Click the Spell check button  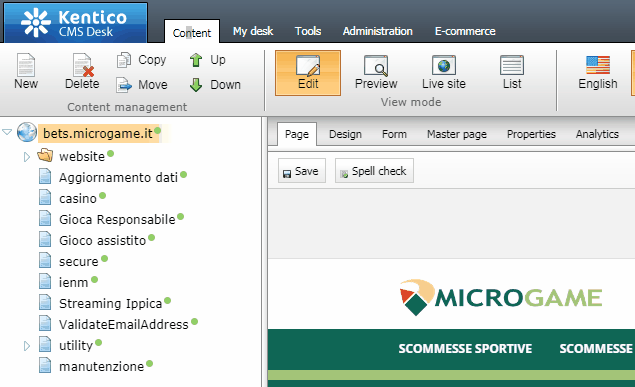(374, 171)
